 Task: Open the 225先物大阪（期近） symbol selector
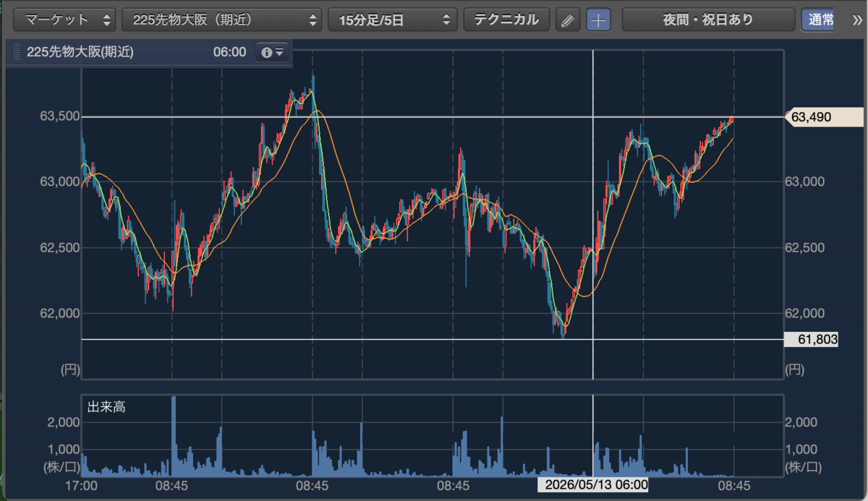(221, 20)
